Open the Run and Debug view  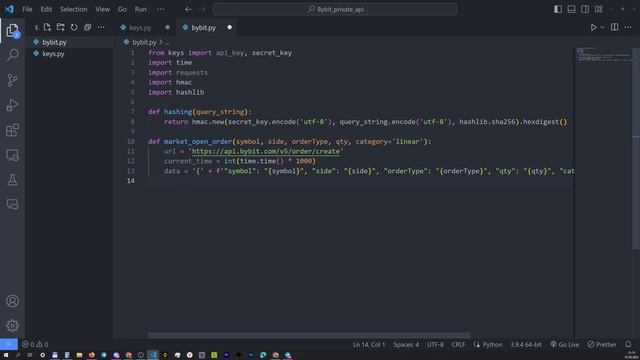[12, 105]
